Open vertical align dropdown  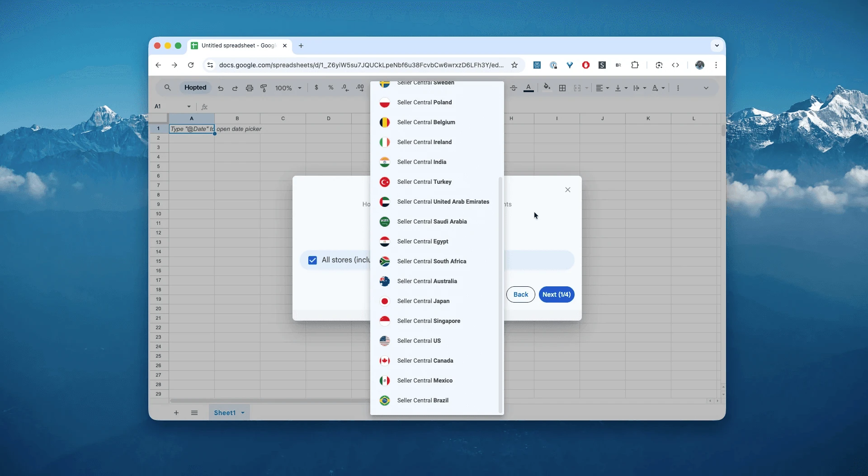[621, 88]
